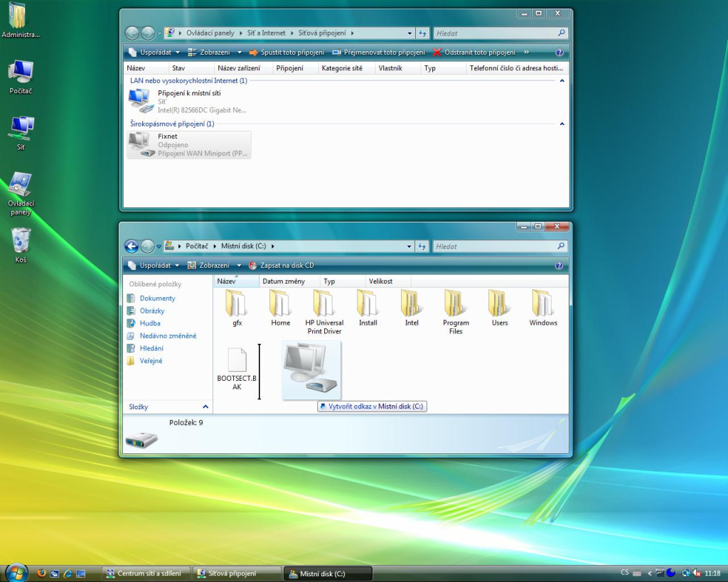Open the Počítač desktop icon
The image size is (728, 582).
tap(21, 77)
